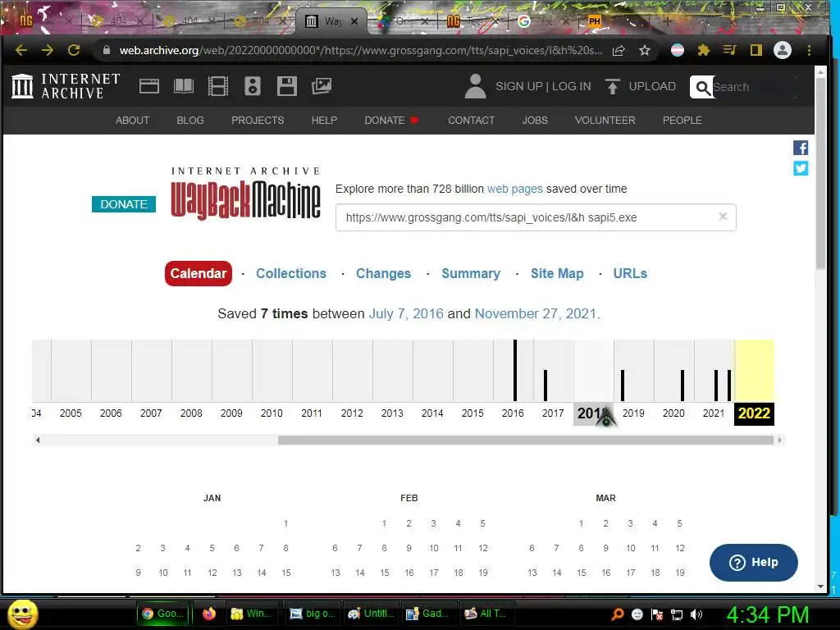Image resolution: width=840 pixels, height=630 pixels.
Task: Click the user silhouette icon
Action: pos(475,86)
